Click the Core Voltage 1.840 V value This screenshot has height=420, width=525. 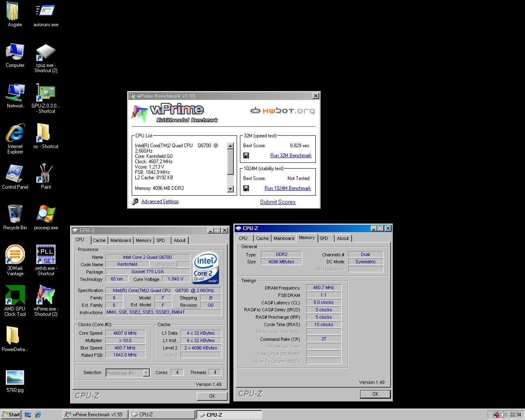[176, 279]
